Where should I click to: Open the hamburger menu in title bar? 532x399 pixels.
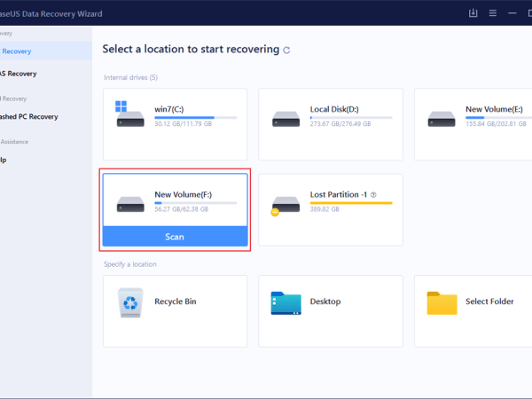pos(493,13)
